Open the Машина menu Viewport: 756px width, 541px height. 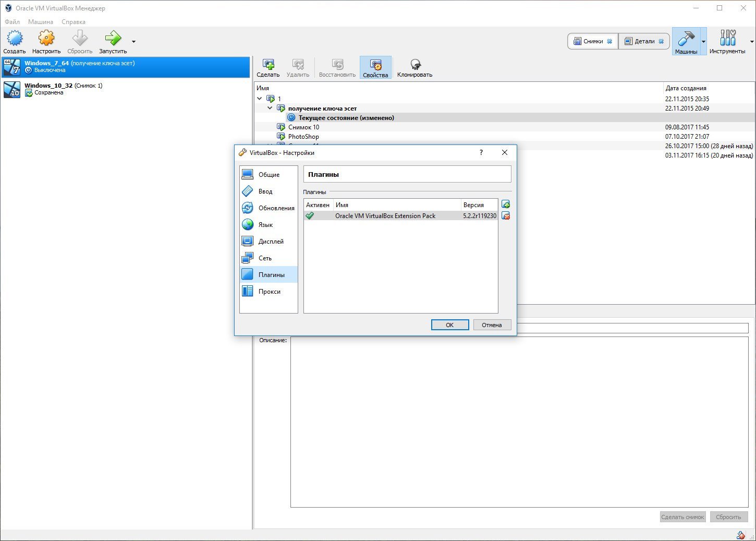41,22
